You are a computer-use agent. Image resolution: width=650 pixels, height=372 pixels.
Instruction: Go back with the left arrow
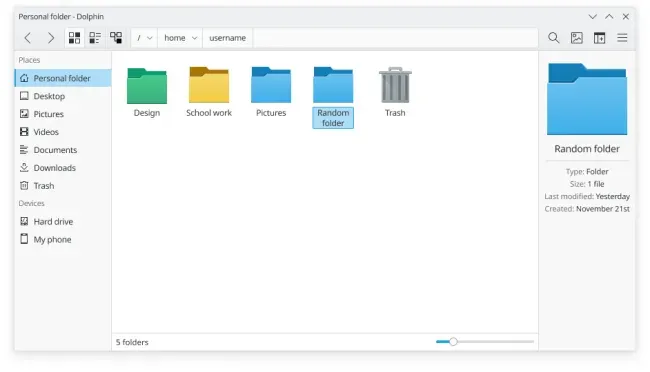tap(28, 38)
